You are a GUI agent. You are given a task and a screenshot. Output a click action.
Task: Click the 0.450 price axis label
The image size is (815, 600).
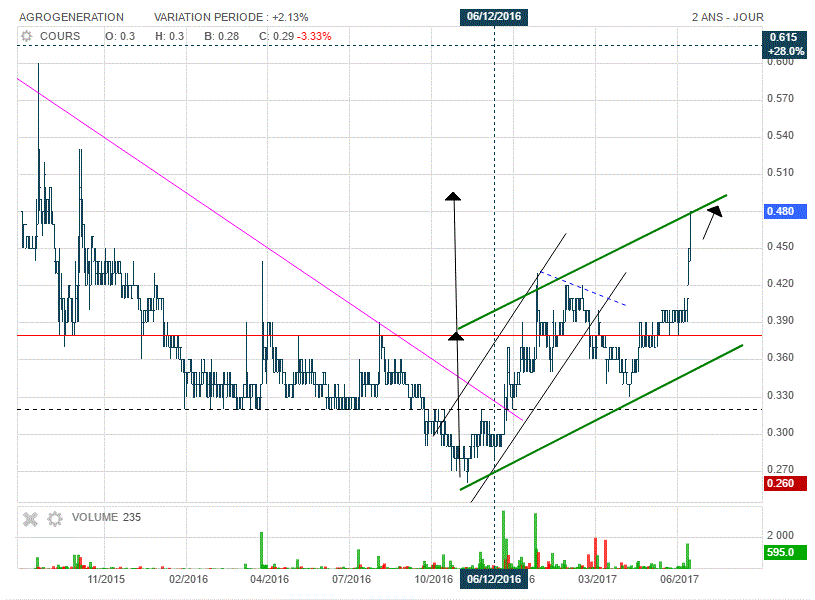pyautogui.click(x=780, y=246)
